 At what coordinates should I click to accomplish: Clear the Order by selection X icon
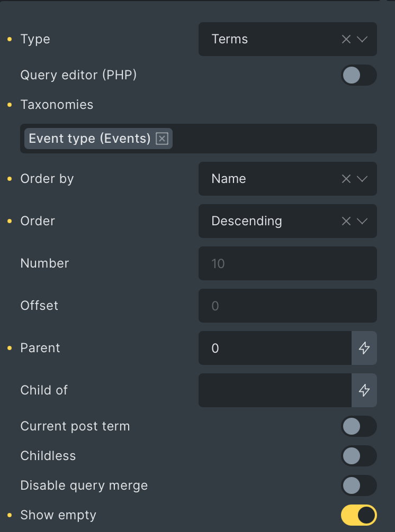(x=346, y=179)
